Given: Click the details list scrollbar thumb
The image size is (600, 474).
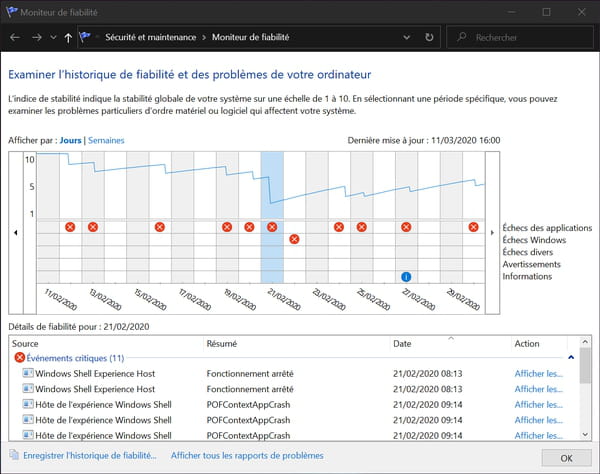Looking at the screenshot, I should [585, 365].
